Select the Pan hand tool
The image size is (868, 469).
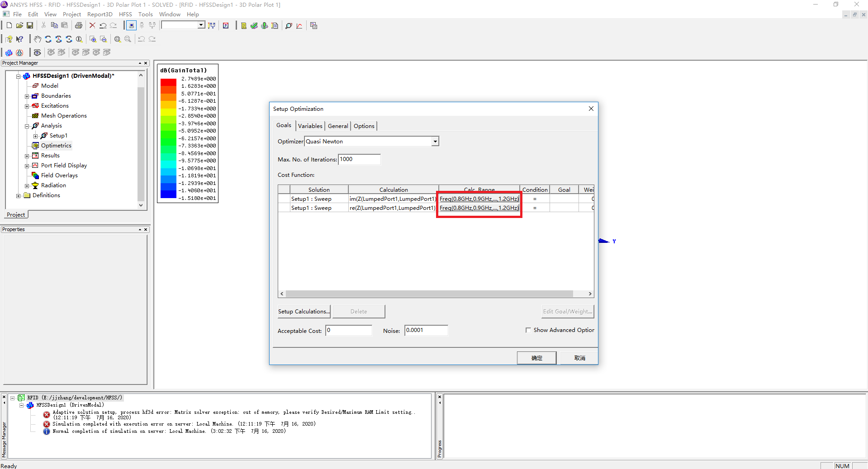[x=38, y=39]
